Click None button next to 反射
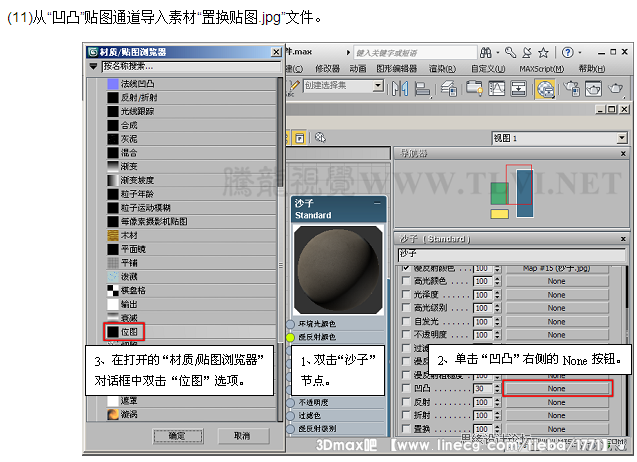Image resolution: width=637 pixels, height=462 pixels. coord(557,402)
